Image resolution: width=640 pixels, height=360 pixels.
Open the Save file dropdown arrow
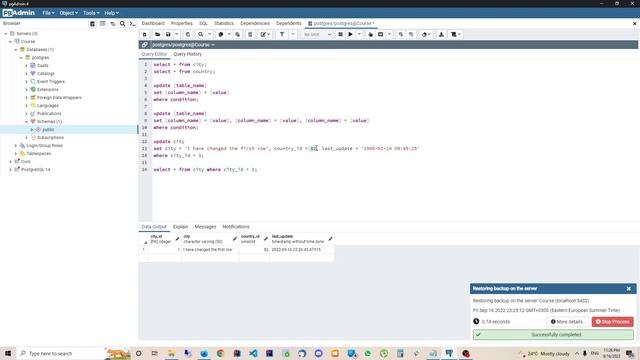[176, 34]
